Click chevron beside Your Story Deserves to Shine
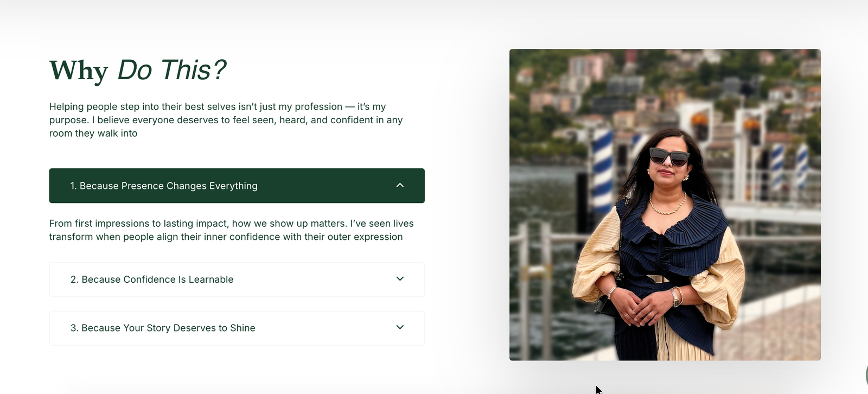The width and height of the screenshot is (868, 394). point(400,327)
